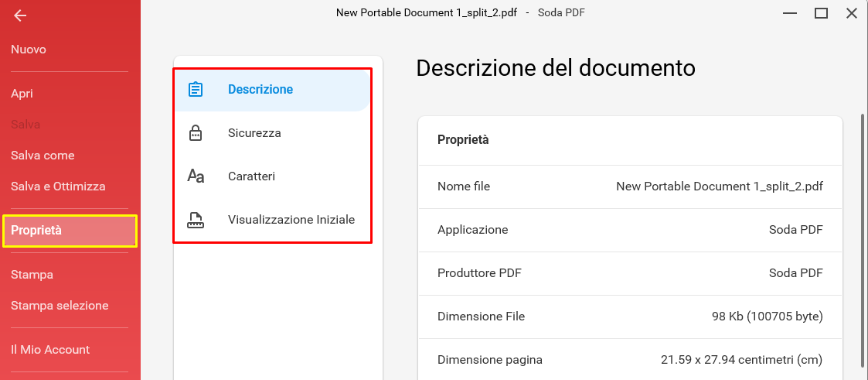
Task: Click the Proprietà card header
Action: (x=463, y=140)
